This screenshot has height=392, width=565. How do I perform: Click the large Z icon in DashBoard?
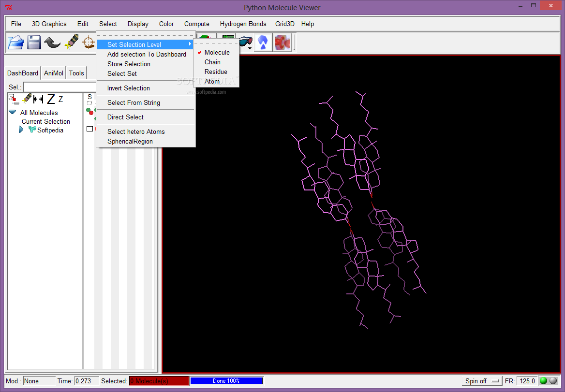click(x=51, y=99)
